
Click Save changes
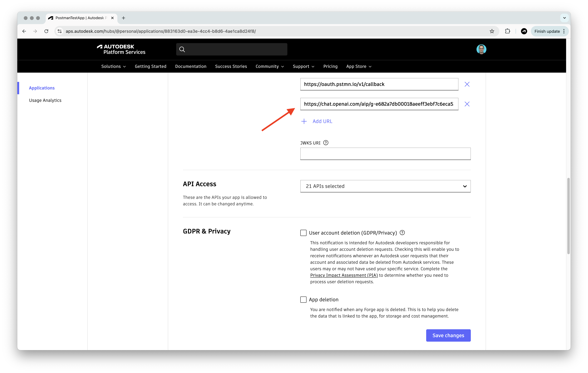tap(448, 335)
